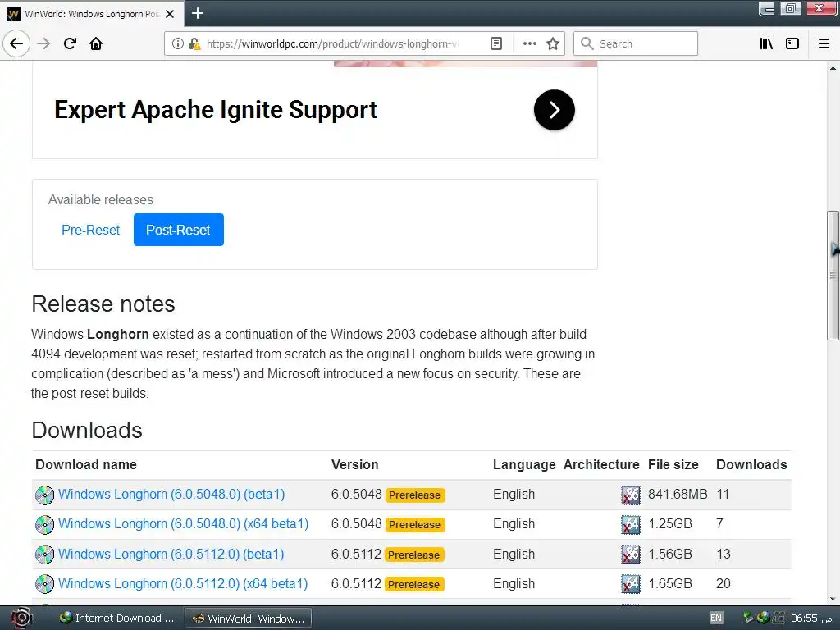Screen dimensions: 840x630
Task: Click the Version column header
Action: [x=354, y=464]
